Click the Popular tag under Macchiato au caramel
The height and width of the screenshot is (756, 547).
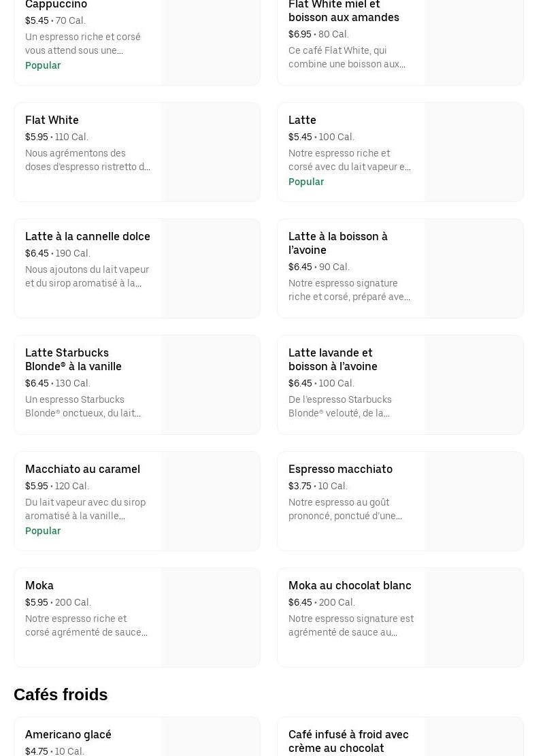(43, 531)
